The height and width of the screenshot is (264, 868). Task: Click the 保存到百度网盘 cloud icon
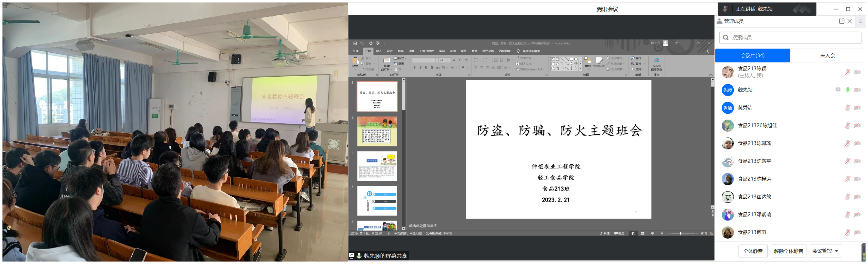click(x=656, y=60)
